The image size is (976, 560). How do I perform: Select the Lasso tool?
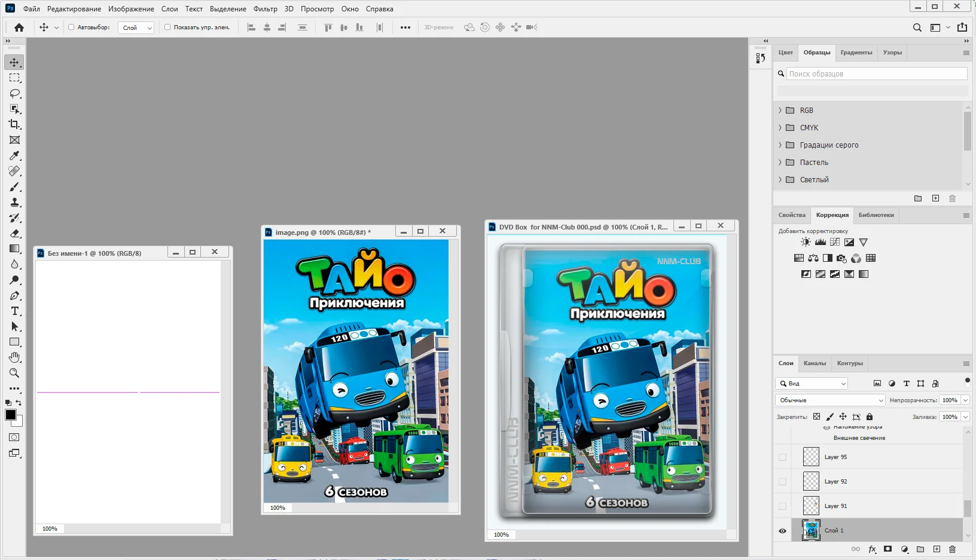pyautogui.click(x=14, y=93)
